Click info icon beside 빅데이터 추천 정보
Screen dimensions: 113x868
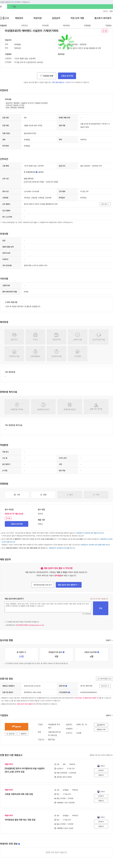[x=19, y=844]
